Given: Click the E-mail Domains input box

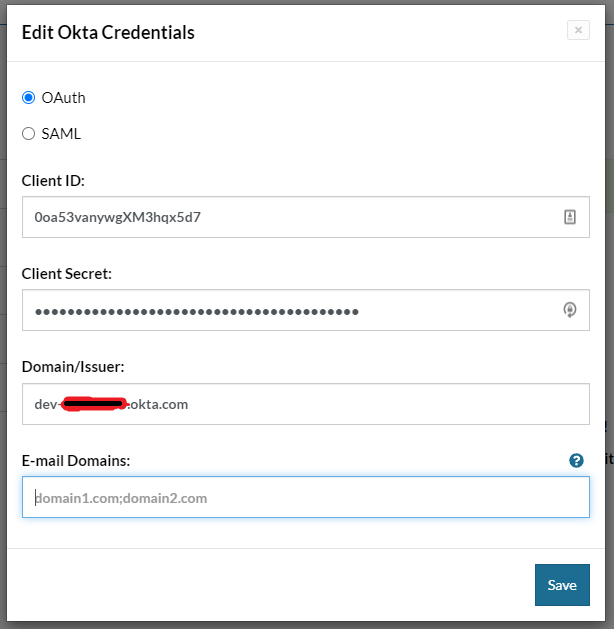Looking at the screenshot, I should [x=305, y=497].
